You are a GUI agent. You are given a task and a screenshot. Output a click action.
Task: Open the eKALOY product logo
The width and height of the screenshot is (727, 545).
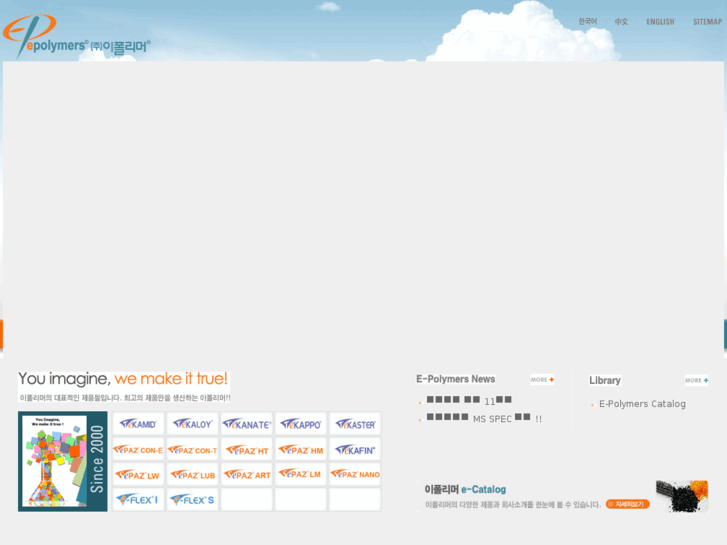192,423
